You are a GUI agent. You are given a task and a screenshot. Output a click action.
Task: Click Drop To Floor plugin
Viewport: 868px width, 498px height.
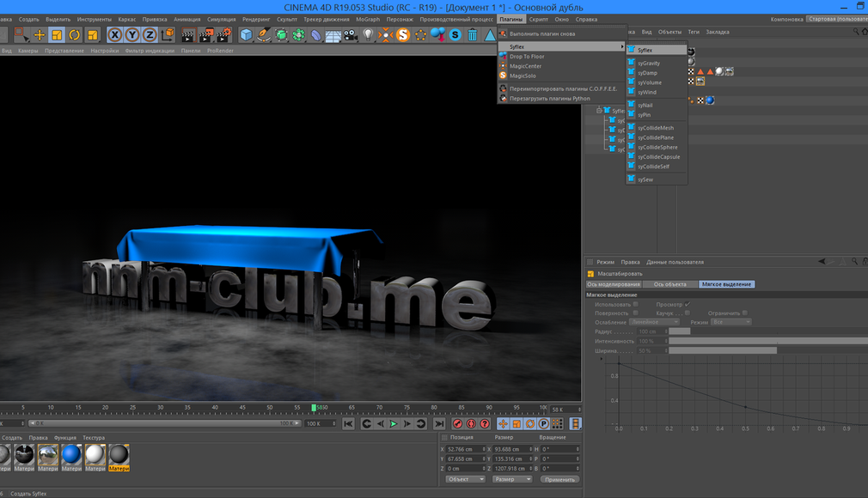coord(561,57)
